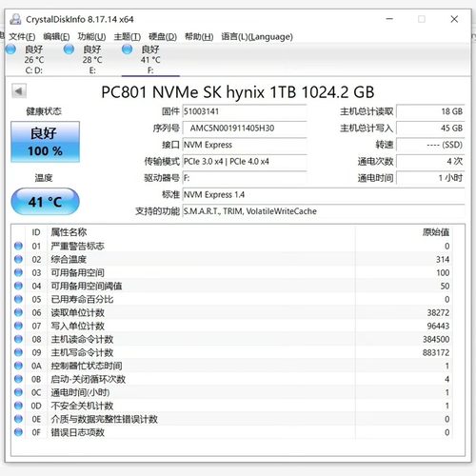Click the previous disk arrow button
The height and width of the screenshot is (476, 476).
click(x=19, y=91)
